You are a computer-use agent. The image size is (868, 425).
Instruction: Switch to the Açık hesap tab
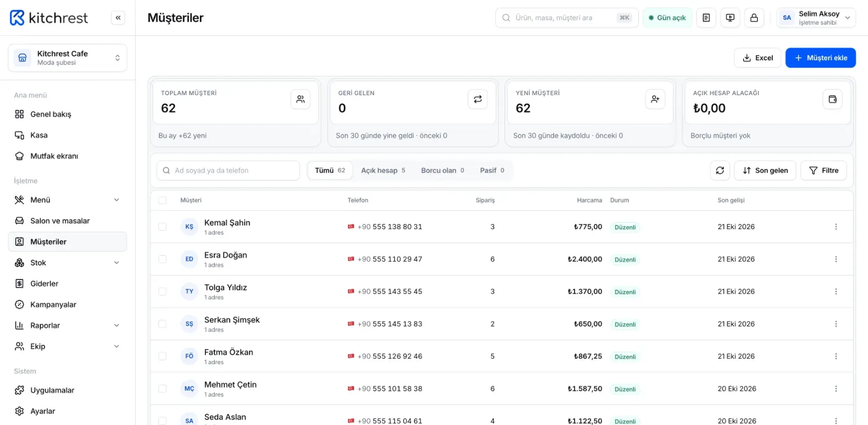pyautogui.click(x=383, y=170)
